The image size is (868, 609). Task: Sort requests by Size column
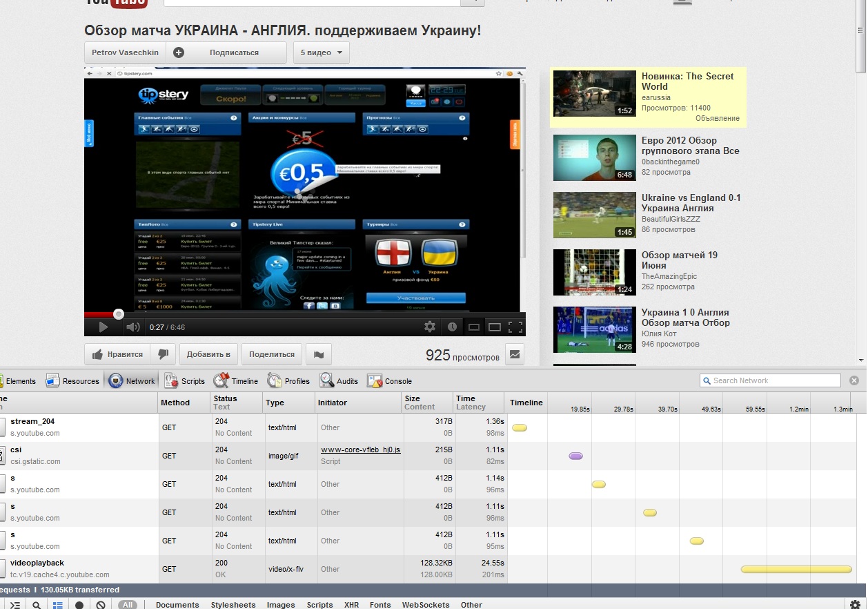427,403
